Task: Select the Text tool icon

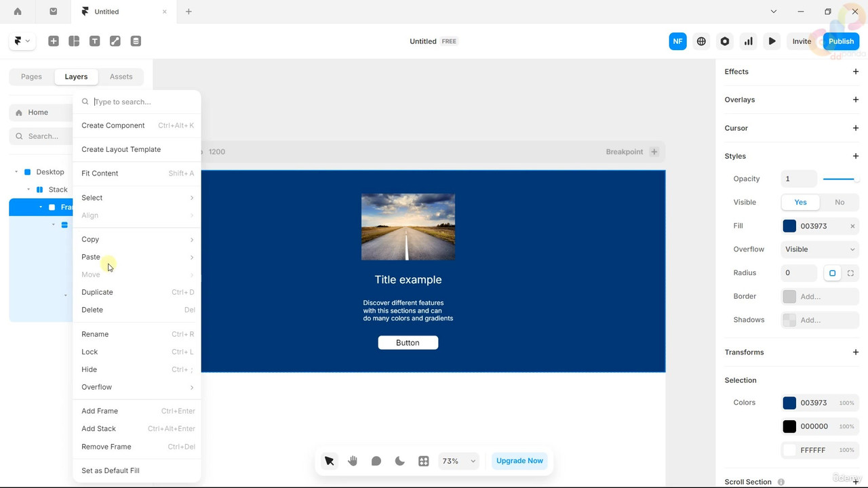Action: point(95,41)
